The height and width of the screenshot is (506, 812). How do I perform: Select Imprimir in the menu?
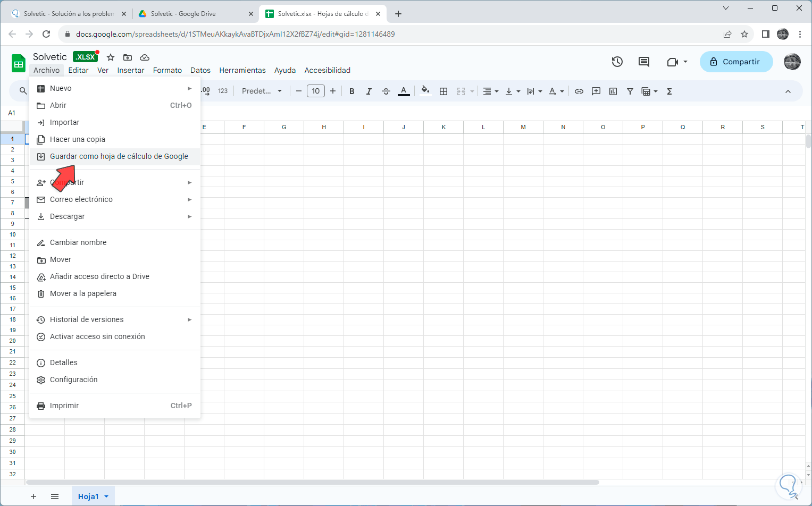[x=115, y=406]
